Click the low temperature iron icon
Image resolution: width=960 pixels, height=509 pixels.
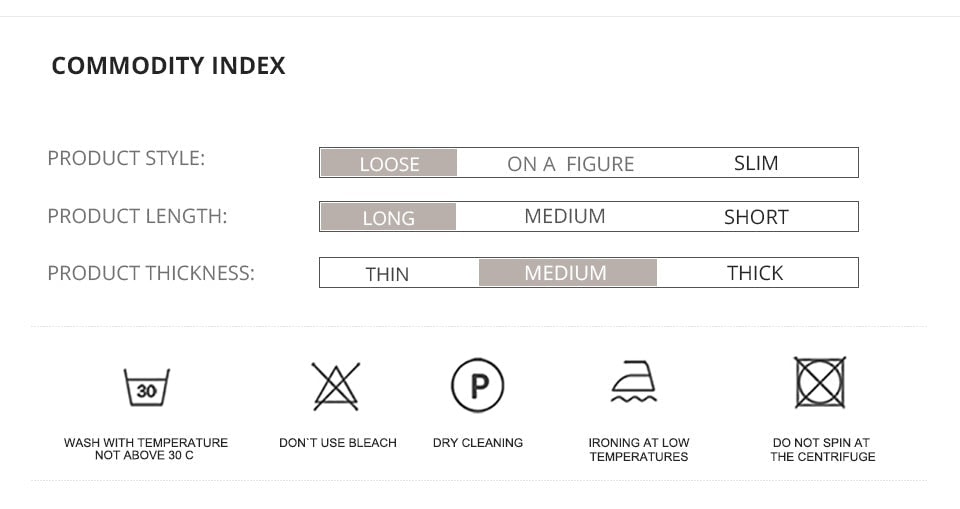click(634, 382)
